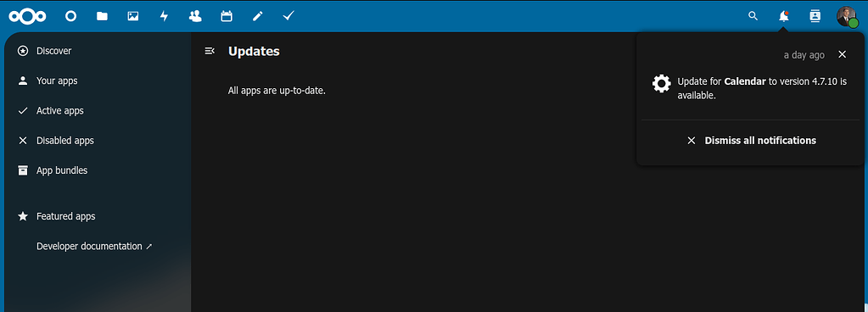868x312 pixels.
Task: Open the Dashboard circle icon
Action: pyautogui.click(x=71, y=16)
